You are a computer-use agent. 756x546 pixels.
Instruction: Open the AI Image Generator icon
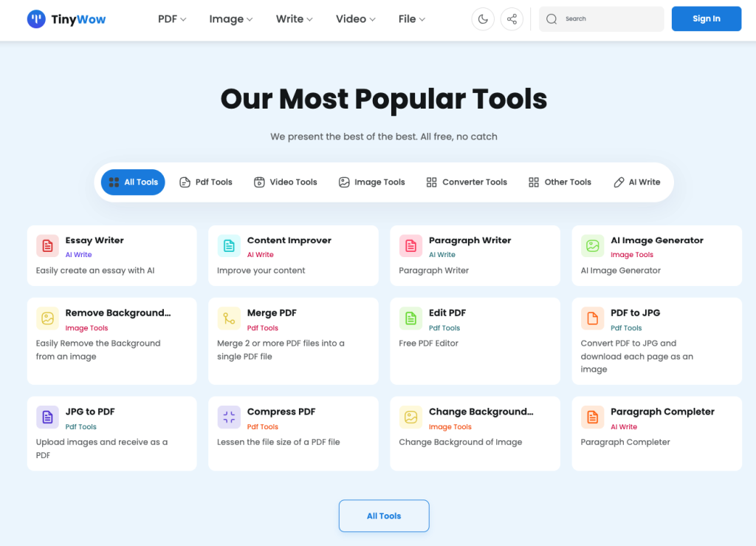pos(592,245)
